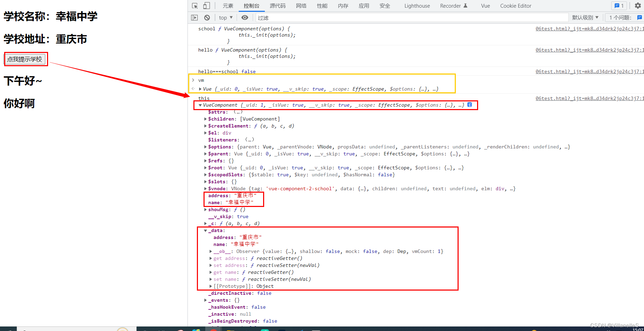Open the Lighthouse tab
The height and width of the screenshot is (331, 644).
point(417,6)
